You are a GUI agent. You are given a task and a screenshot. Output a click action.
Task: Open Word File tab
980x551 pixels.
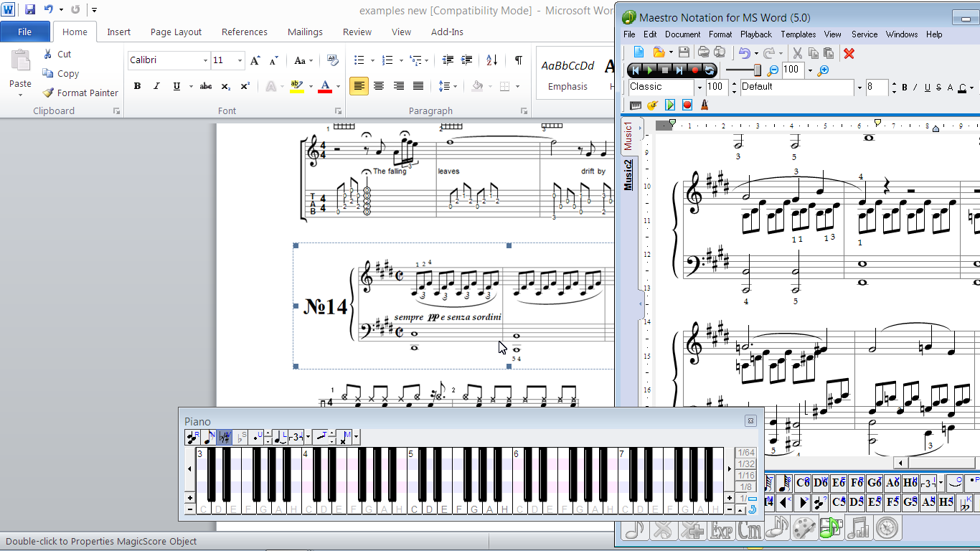(x=24, y=32)
